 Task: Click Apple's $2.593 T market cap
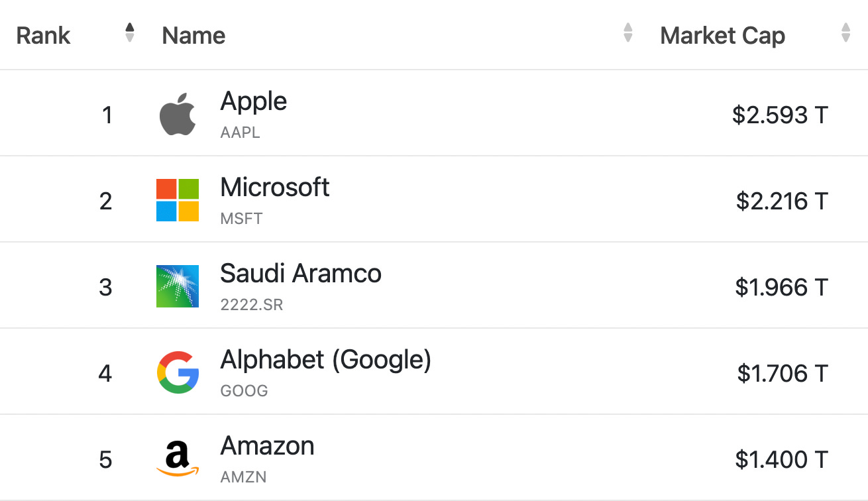click(x=781, y=115)
